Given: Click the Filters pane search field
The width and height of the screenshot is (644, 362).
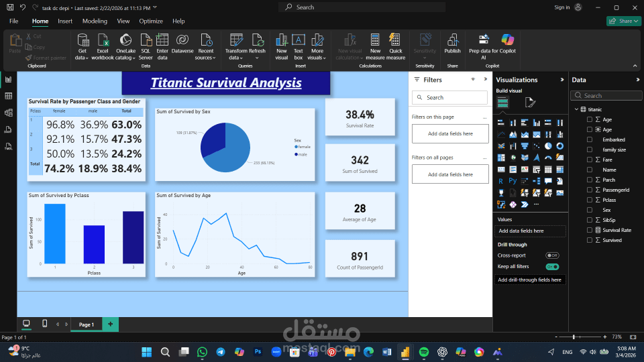Looking at the screenshot, I should pos(449,98).
